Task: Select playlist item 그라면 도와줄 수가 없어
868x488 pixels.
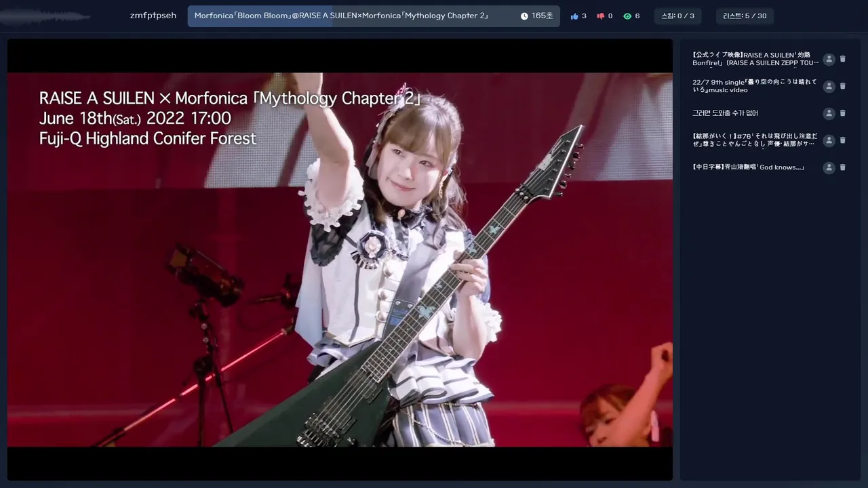Action: [x=725, y=113]
